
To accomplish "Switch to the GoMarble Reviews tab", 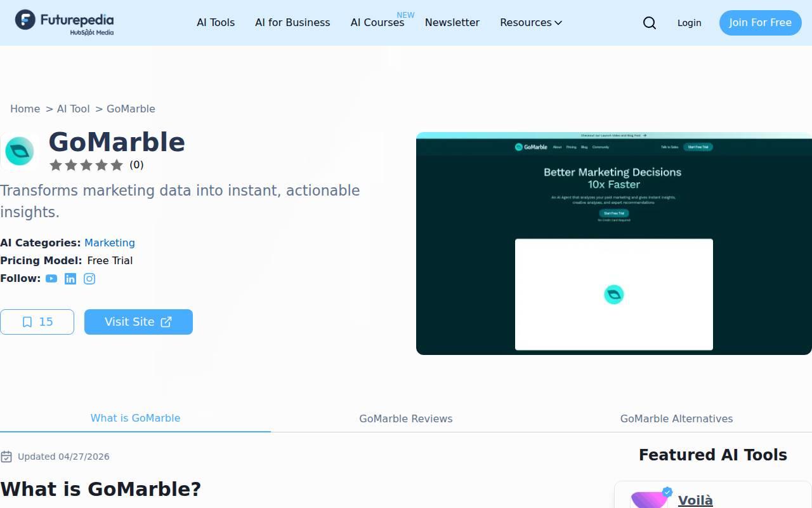I will pyautogui.click(x=406, y=418).
